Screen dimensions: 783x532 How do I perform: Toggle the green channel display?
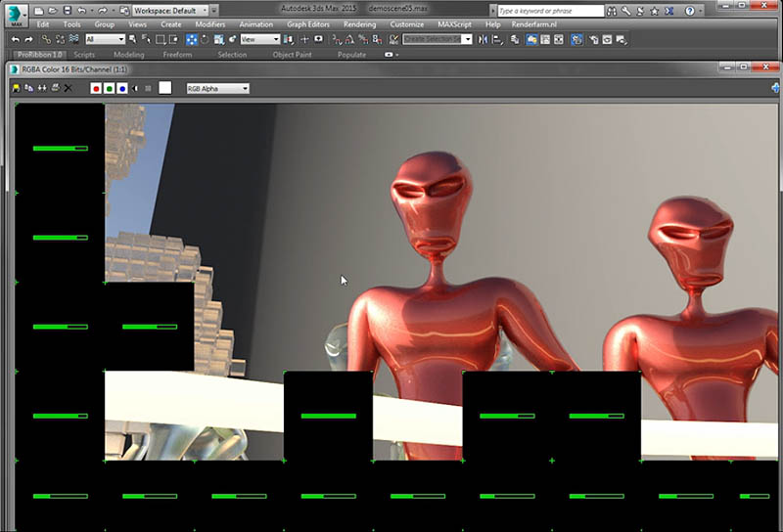pyautogui.click(x=109, y=88)
